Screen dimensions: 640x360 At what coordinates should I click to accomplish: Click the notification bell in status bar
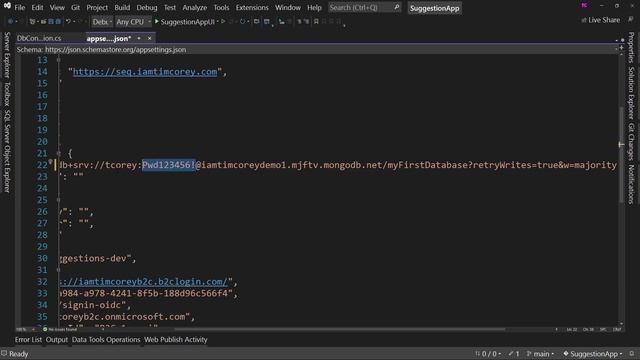(x=632, y=353)
